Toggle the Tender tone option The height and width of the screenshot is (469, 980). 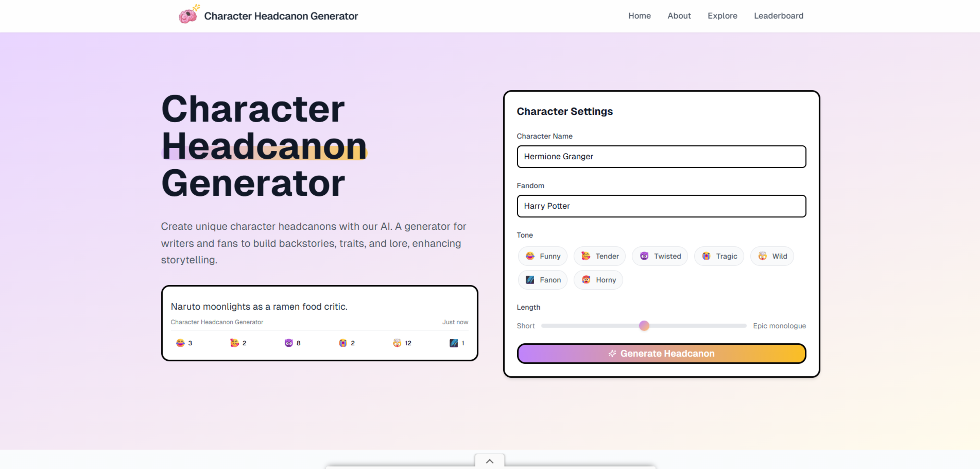[x=599, y=256]
